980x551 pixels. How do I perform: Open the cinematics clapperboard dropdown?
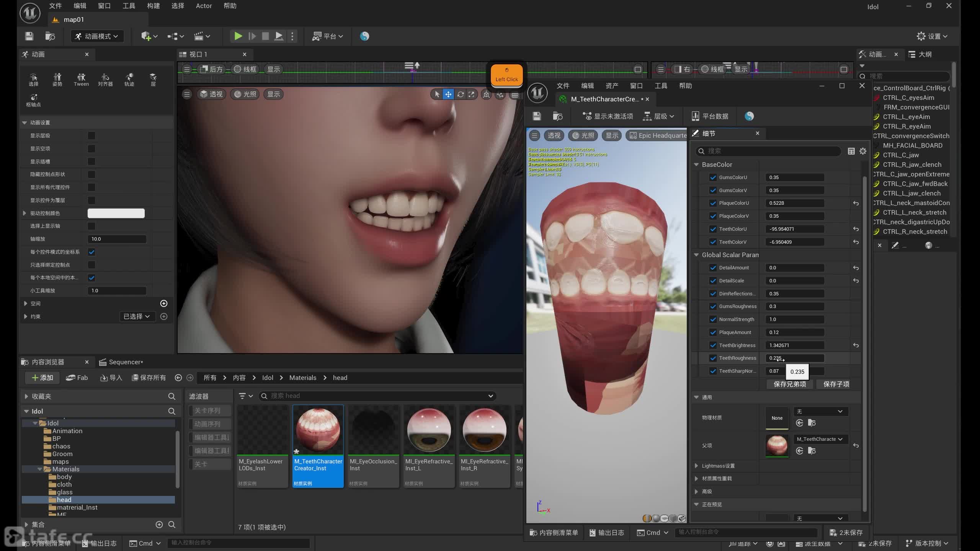[202, 36]
